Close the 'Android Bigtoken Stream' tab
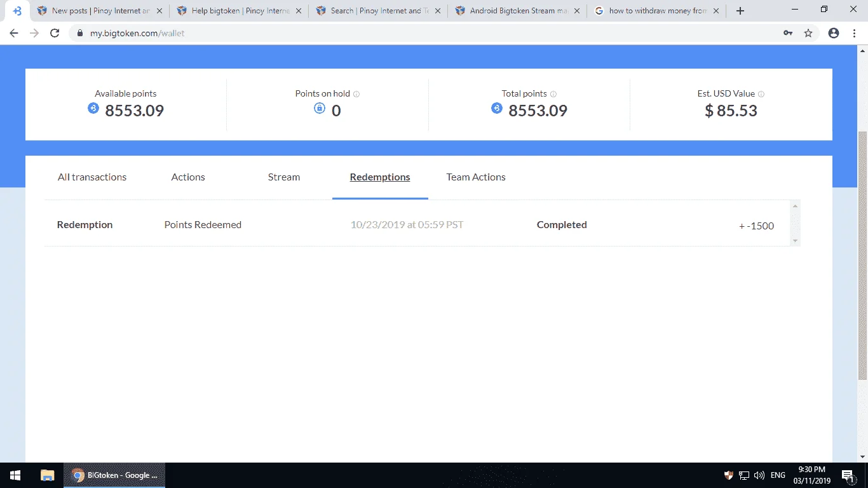 576,11
